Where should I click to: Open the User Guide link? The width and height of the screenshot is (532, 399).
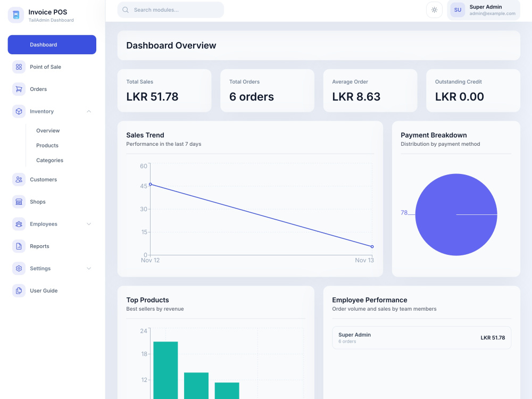point(52,291)
